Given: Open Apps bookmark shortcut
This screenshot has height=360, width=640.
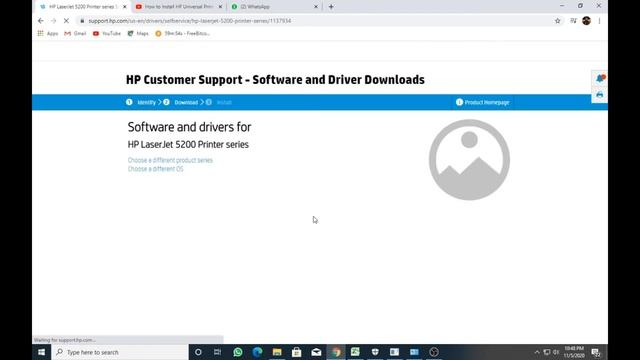Looking at the screenshot, I should pyautogui.click(x=48, y=33).
